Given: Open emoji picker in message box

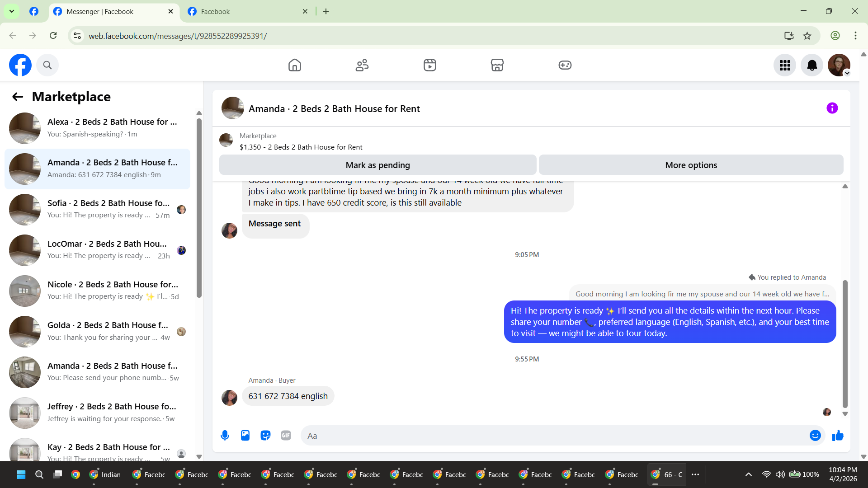Looking at the screenshot, I should [x=815, y=436].
